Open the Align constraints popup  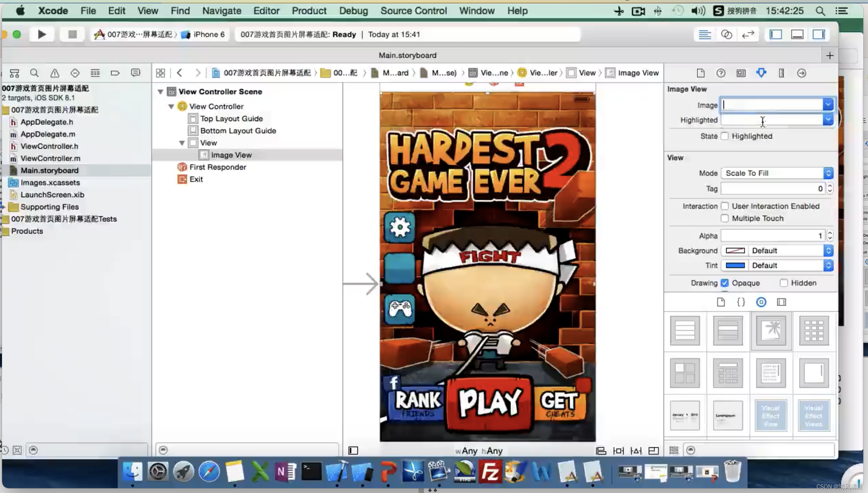(601, 451)
